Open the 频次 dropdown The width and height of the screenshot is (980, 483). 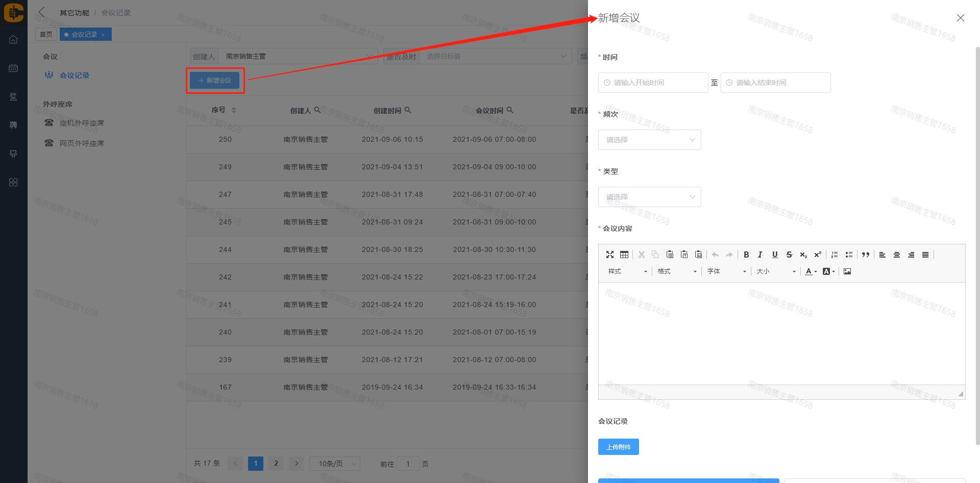tap(649, 140)
